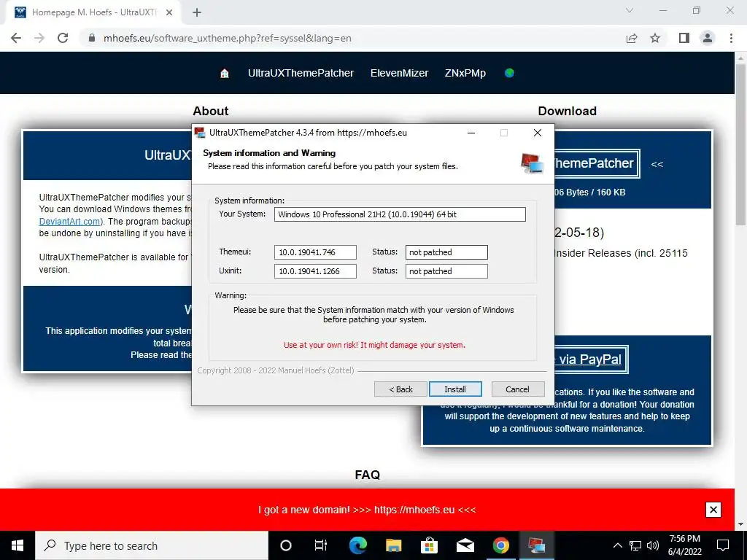Click the share page icon in the address bar

[632, 38]
